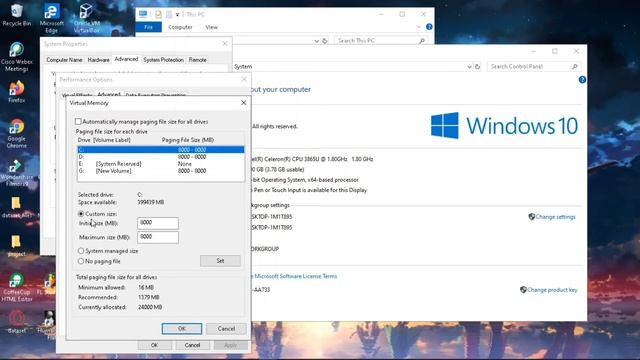This screenshot has width=640, height=360.
Task: Click Cancel in Performance Options dialog
Action: [x=192, y=345]
